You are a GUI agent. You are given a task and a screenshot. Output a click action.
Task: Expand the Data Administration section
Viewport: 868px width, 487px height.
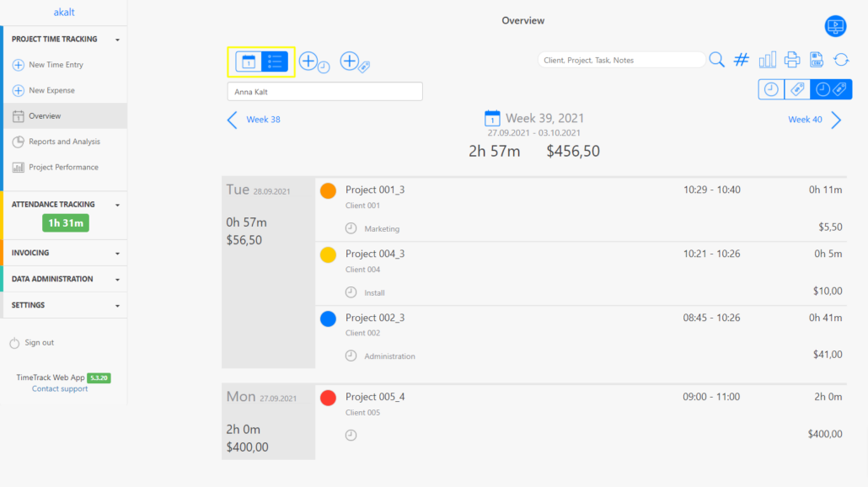pyautogui.click(x=64, y=279)
